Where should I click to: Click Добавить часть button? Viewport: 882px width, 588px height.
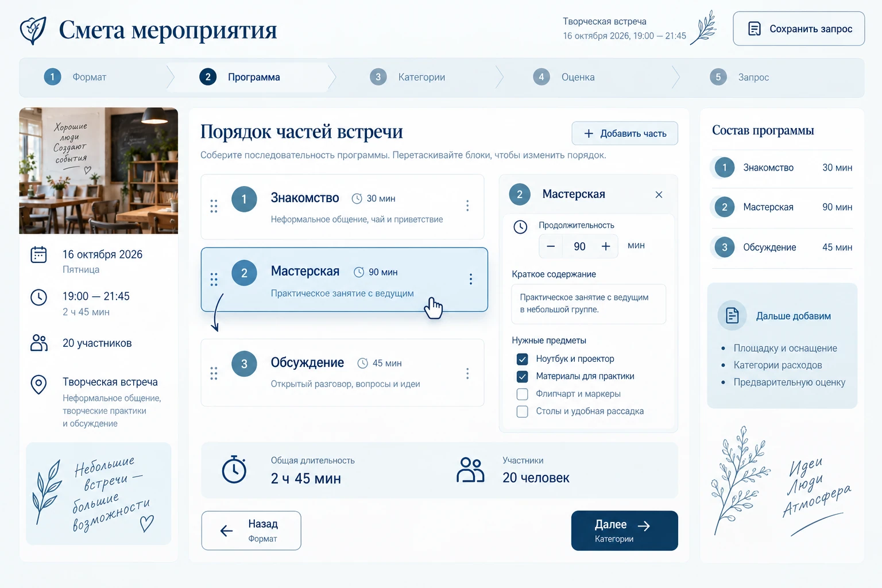pos(625,133)
